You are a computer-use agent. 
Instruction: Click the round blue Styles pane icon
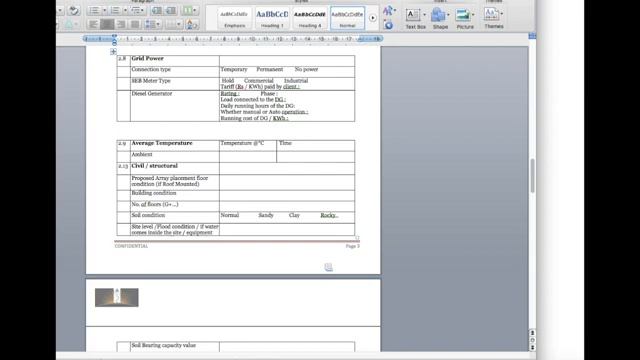click(x=389, y=25)
